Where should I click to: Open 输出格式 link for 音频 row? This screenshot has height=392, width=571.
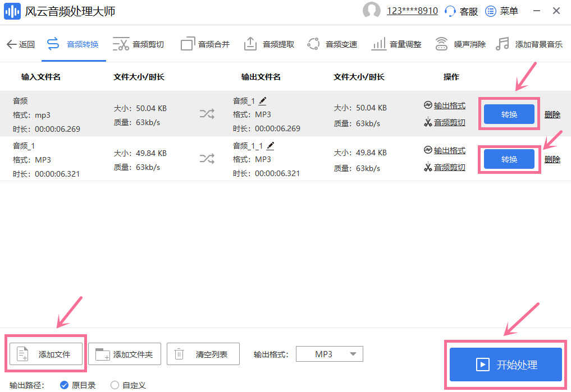pyautogui.click(x=445, y=105)
